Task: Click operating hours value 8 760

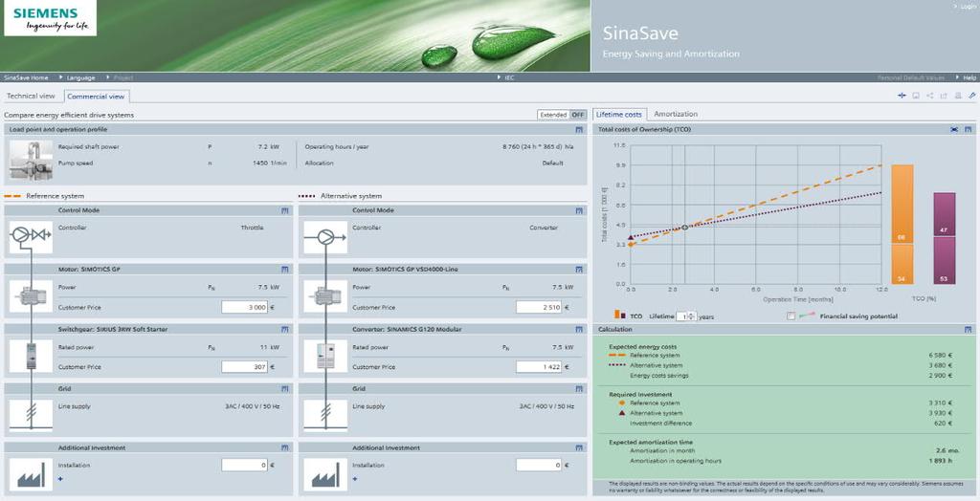Action: pyautogui.click(x=538, y=147)
